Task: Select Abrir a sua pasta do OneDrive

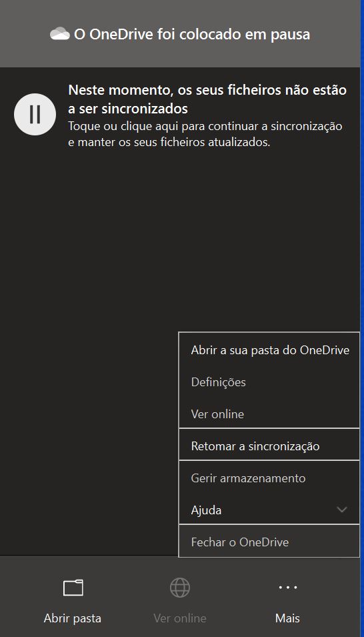Action: [x=269, y=350]
